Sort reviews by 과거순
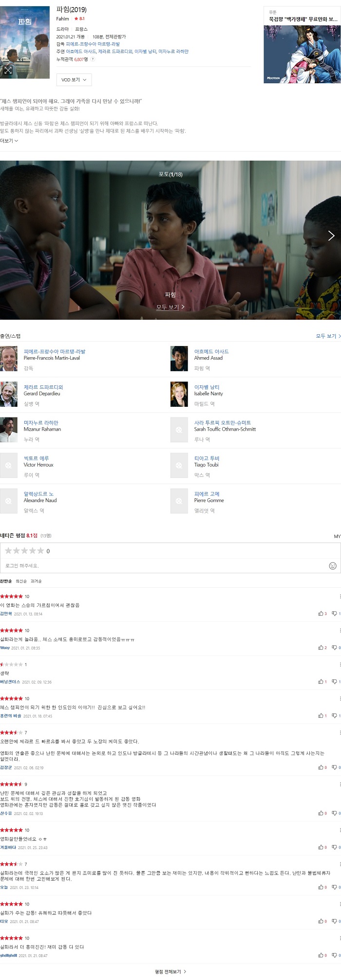The width and height of the screenshot is (341, 980). coord(36,581)
